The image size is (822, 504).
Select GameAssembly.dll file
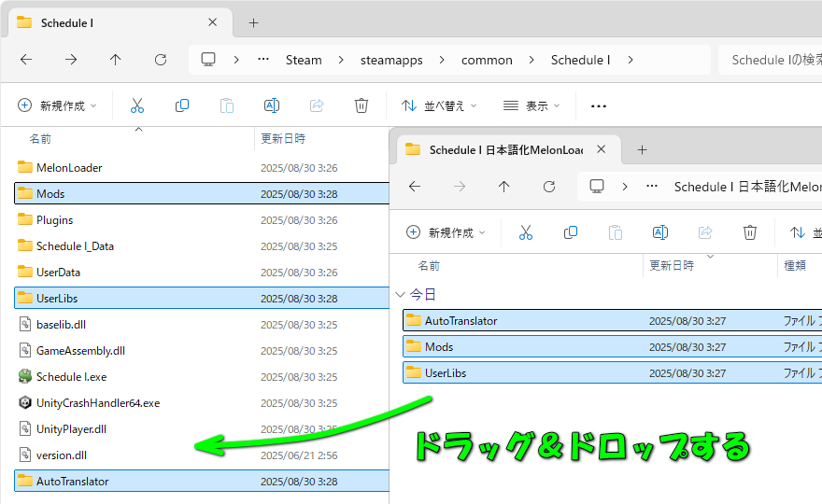click(202, 351)
